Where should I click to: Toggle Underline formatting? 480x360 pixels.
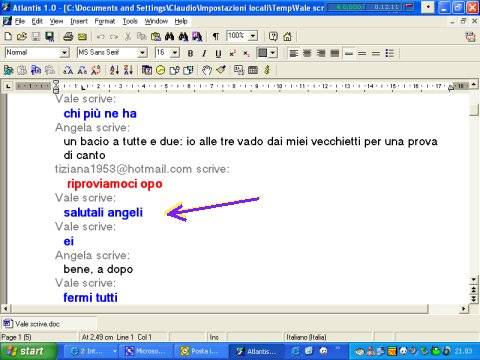pos(218,53)
